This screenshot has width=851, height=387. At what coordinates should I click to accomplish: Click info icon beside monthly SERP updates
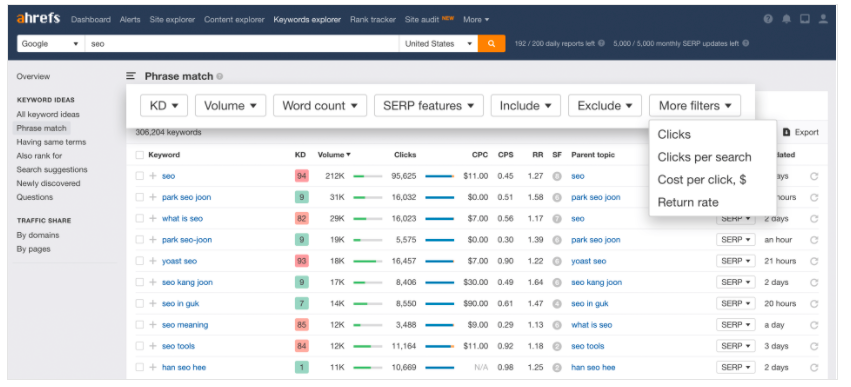click(746, 43)
